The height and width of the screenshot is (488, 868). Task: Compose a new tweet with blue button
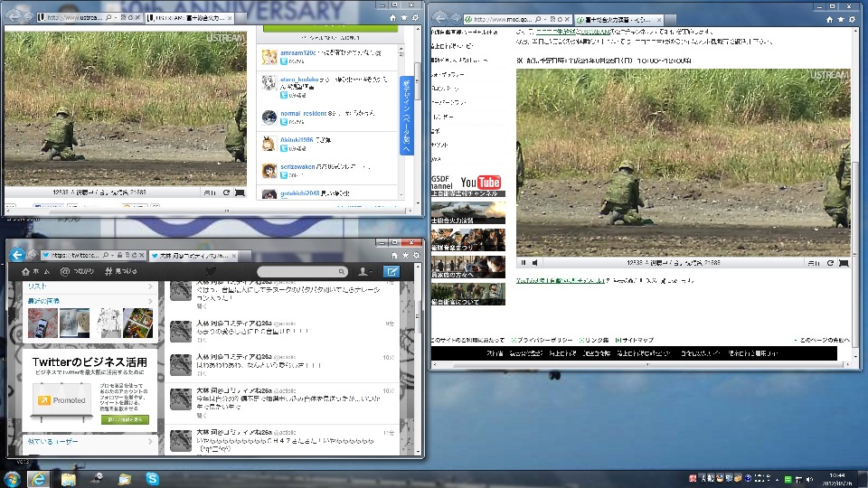(x=392, y=271)
